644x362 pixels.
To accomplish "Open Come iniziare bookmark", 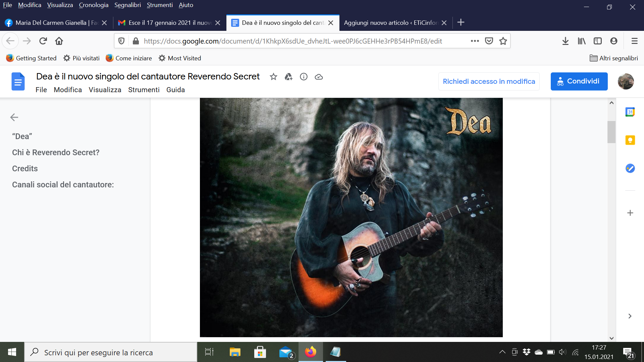I will click(129, 58).
